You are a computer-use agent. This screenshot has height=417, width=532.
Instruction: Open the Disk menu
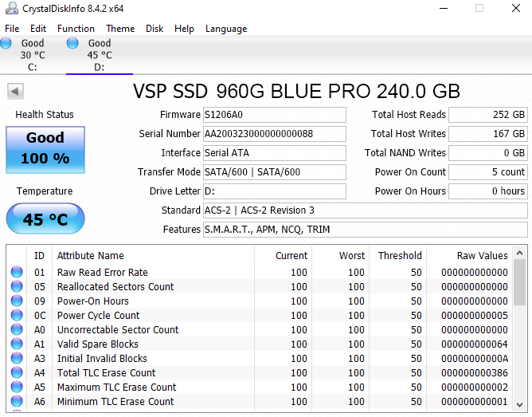(x=155, y=29)
